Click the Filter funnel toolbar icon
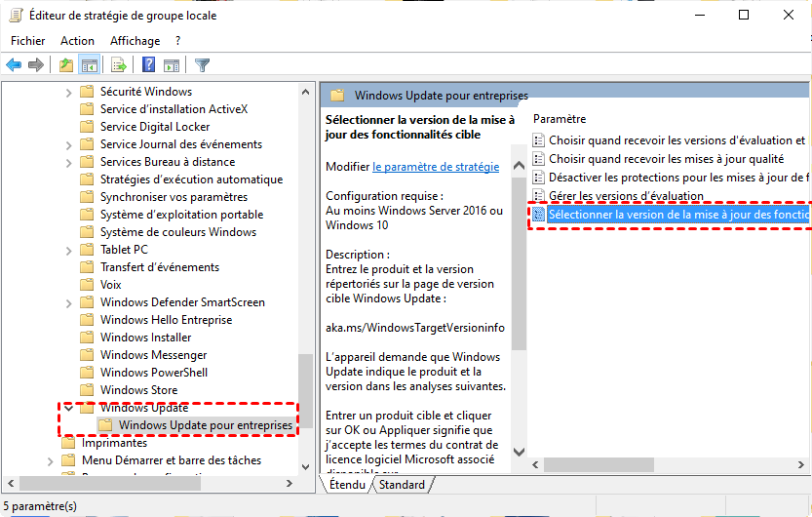 (202, 65)
